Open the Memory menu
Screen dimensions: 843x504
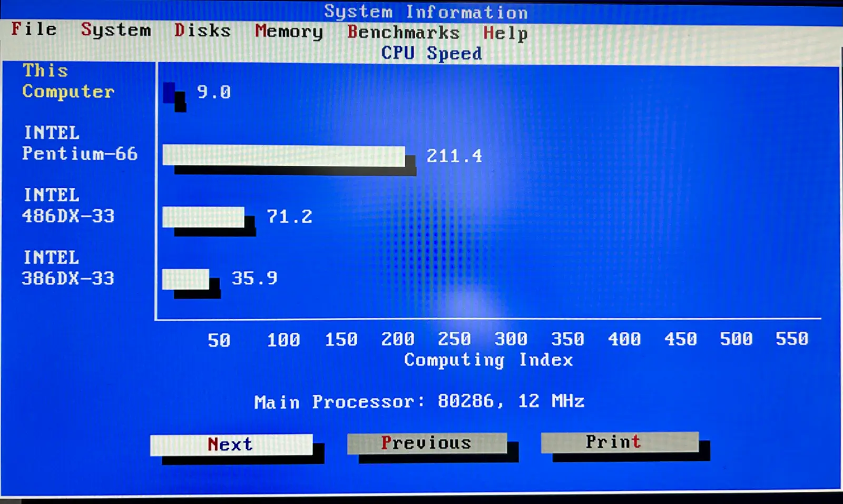click(x=289, y=32)
